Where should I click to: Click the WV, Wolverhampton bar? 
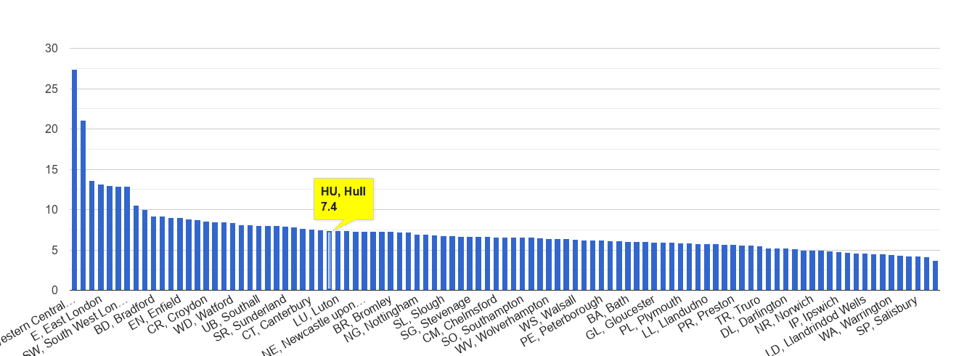(548, 265)
